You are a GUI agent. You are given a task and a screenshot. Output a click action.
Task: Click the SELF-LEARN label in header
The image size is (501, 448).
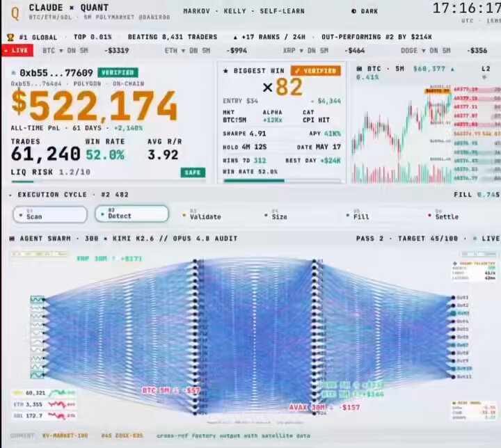(x=282, y=11)
